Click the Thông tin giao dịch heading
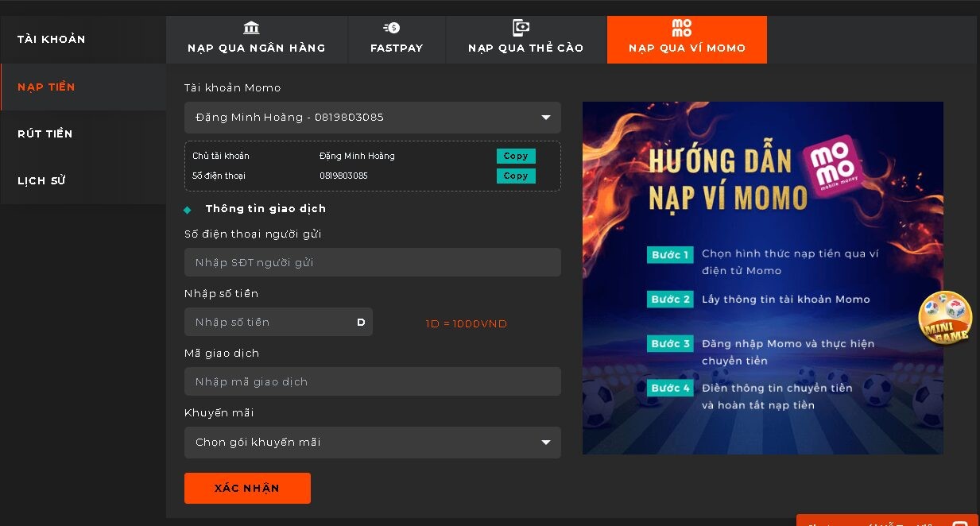The width and height of the screenshot is (980, 526). [x=265, y=209]
